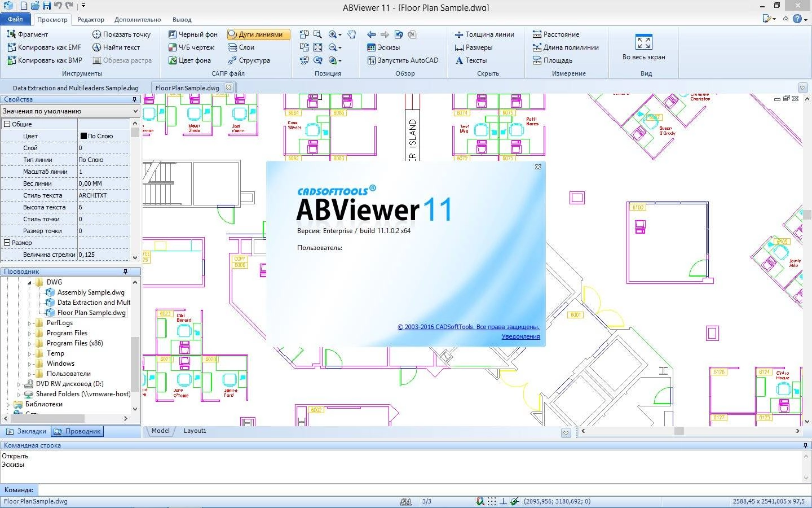Toggle Толщина линии line weight display
Screen dimensions: 812x508
(484, 34)
